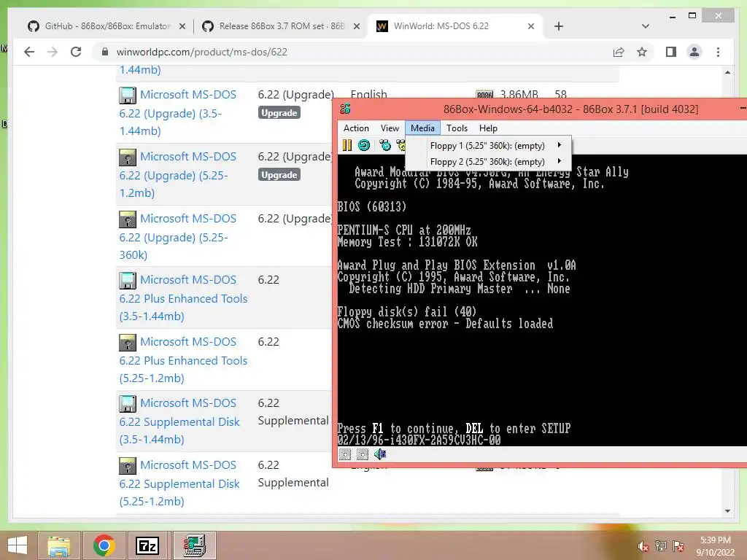Close the open Media menu
Image resolution: width=747 pixels, height=560 pixels.
(x=422, y=128)
